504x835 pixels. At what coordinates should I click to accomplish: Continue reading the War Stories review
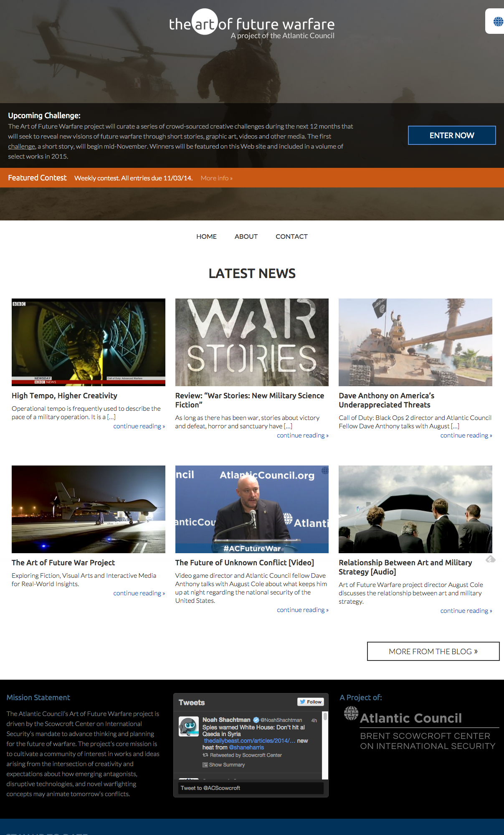point(303,435)
